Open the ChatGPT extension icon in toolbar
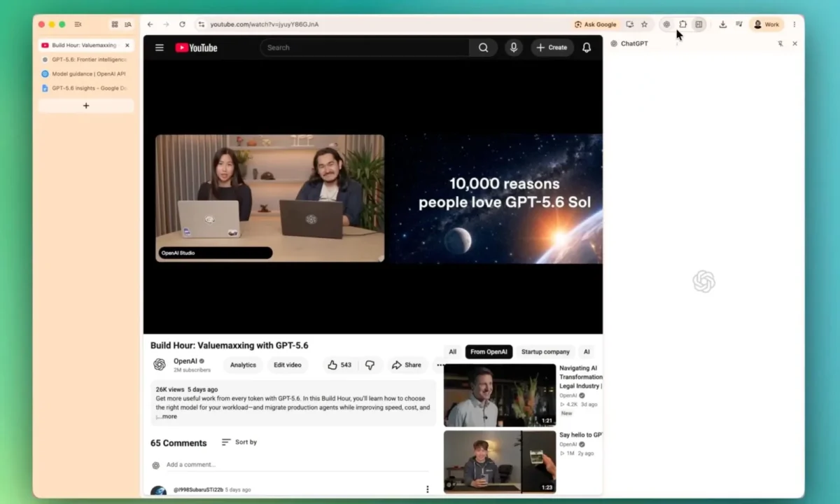Screen dimensions: 840x504 click(666, 24)
